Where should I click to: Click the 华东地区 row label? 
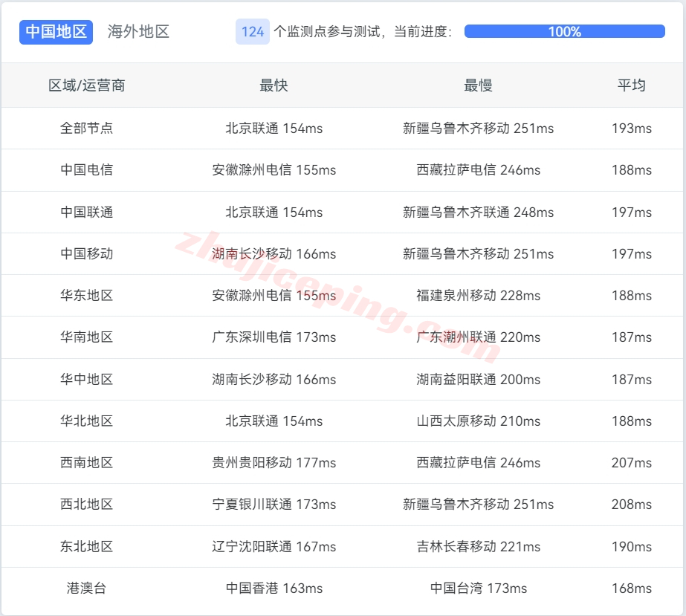(87, 296)
